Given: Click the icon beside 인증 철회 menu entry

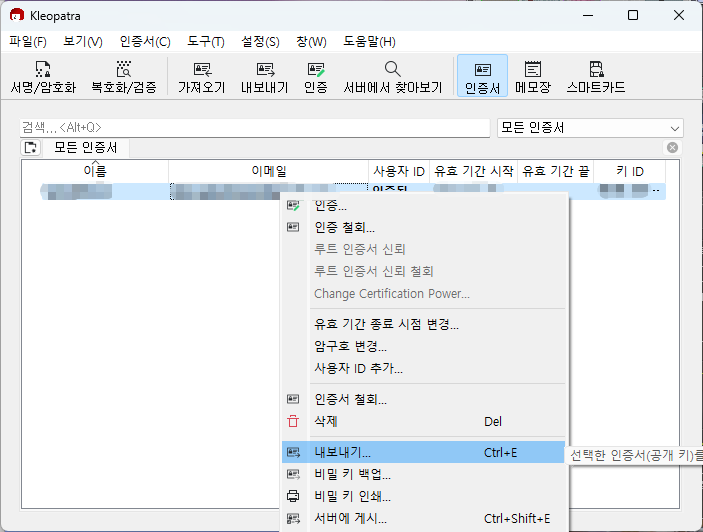Looking at the screenshot, I should click(293, 227).
